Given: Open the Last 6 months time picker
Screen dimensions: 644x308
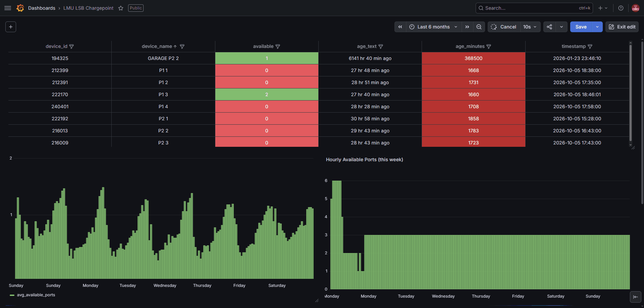Looking at the screenshot, I should pos(433,27).
